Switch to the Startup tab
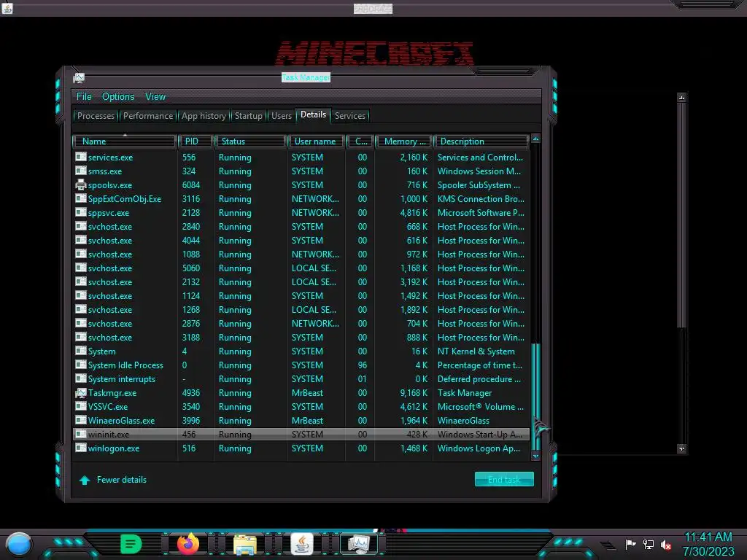 tap(248, 116)
